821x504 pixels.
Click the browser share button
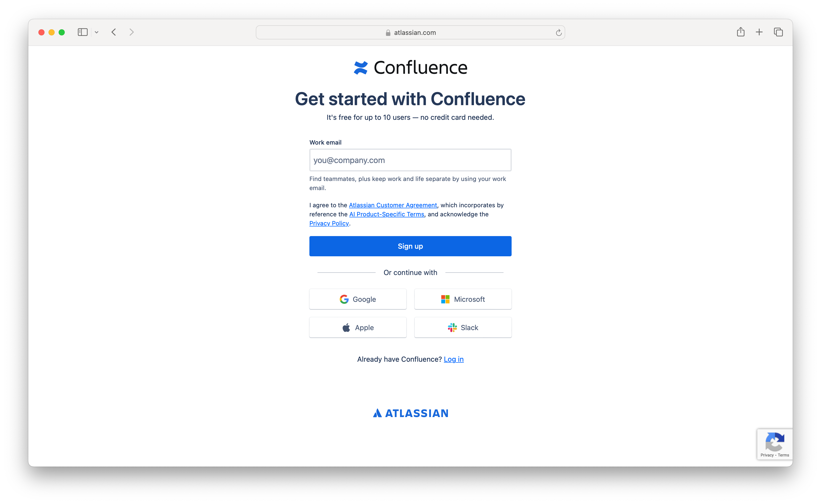(741, 32)
